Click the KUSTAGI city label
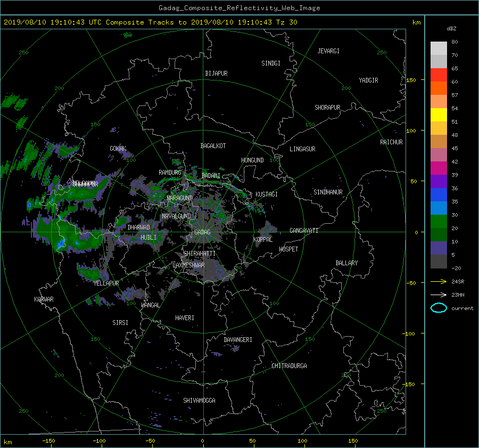 pos(267,194)
